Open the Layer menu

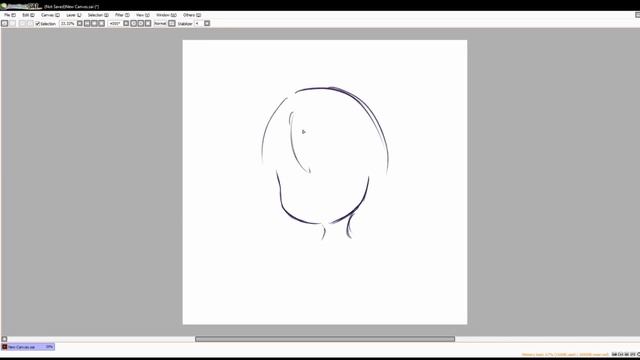tap(74, 15)
